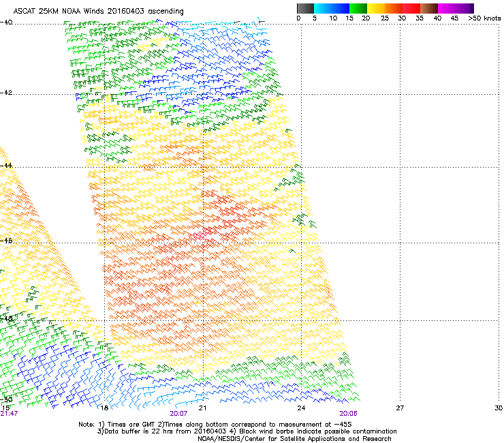This screenshot has height=443, width=504.
Task: Click the orange 25-30 knots color segment
Action: tap(394, 8)
